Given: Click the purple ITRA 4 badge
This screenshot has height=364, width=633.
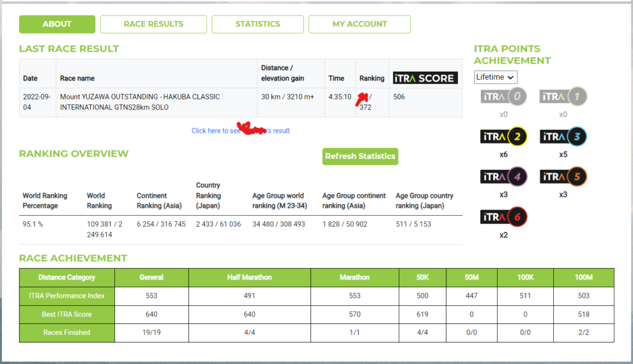Looking at the screenshot, I should [x=503, y=177].
